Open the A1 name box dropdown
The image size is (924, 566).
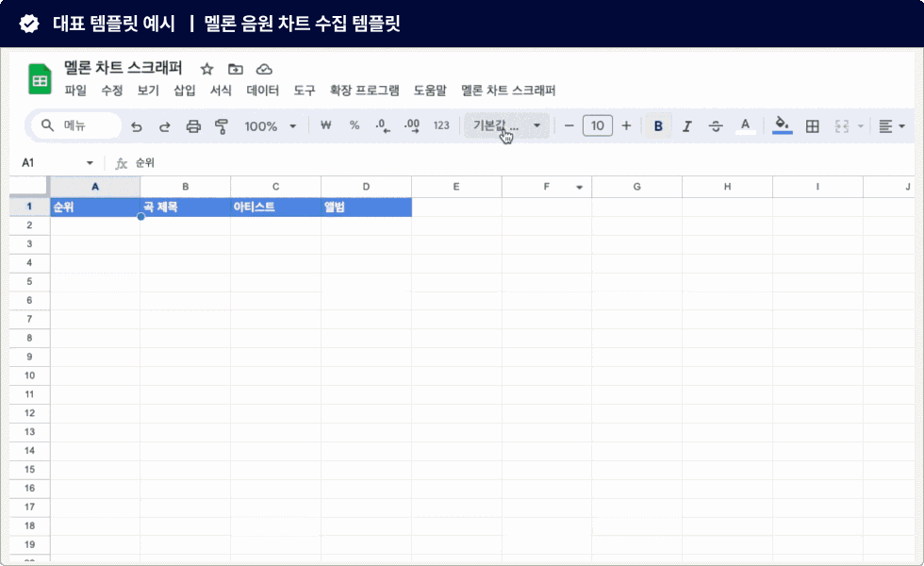pyautogui.click(x=90, y=162)
